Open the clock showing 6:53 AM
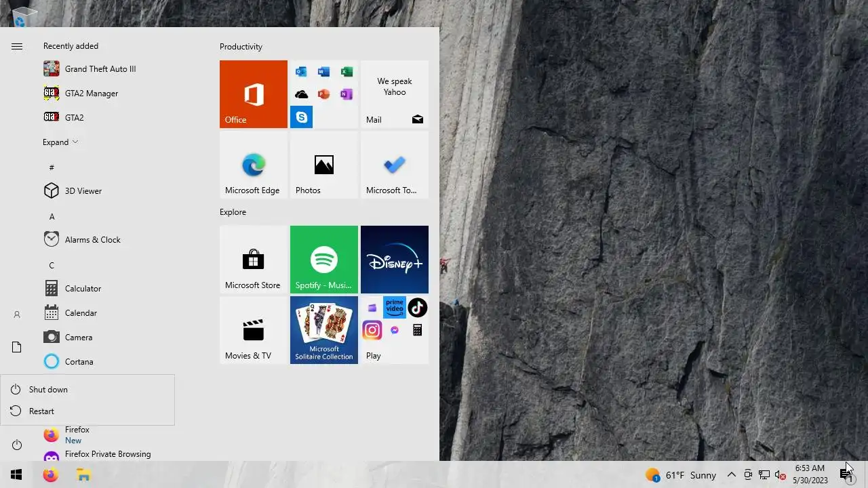 810,474
